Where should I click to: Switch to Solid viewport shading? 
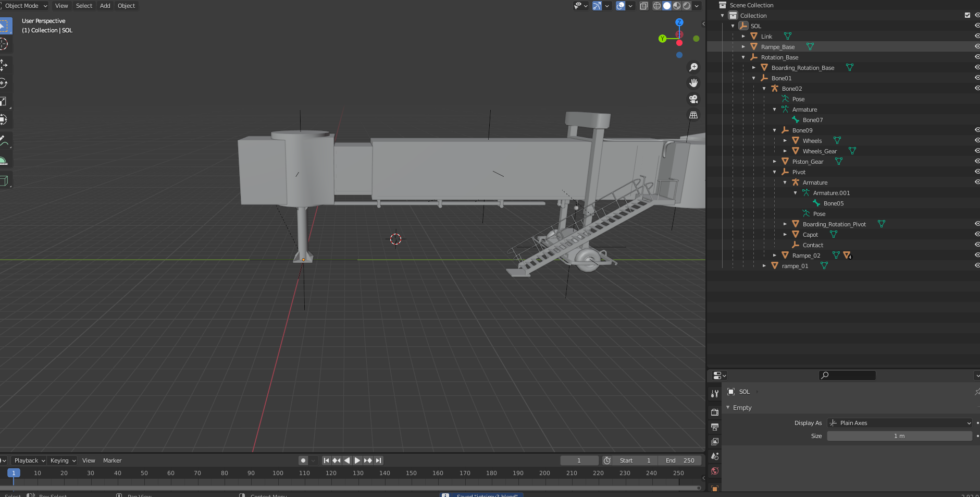tap(667, 6)
